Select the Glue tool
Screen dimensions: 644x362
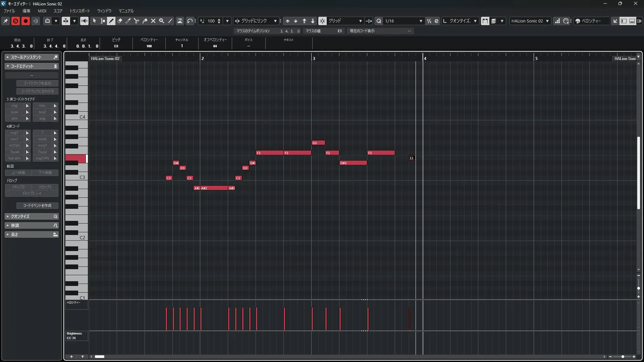(x=145, y=21)
